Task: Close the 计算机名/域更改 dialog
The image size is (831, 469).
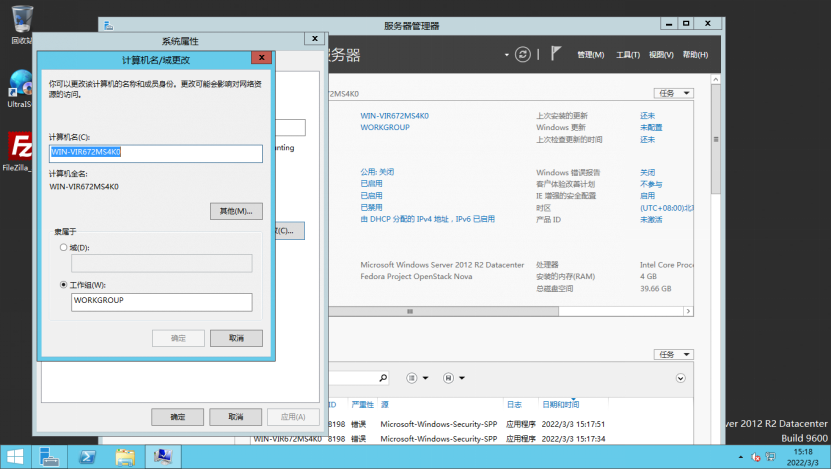Action: pyautogui.click(x=261, y=57)
